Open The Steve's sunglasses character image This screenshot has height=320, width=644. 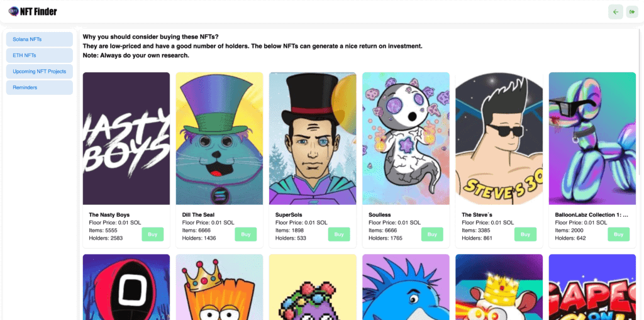(x=499, y=138)
